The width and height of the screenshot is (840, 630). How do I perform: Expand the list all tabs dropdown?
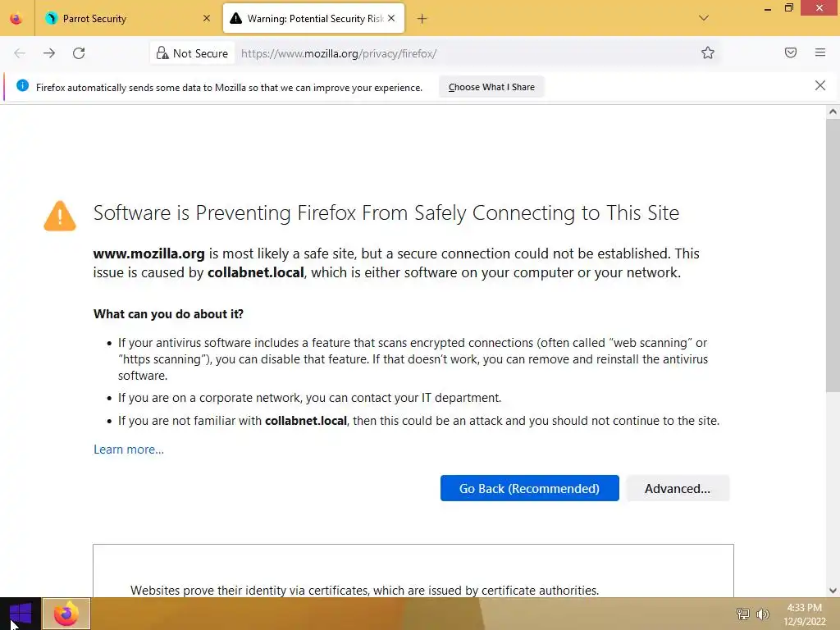point(704,18)
